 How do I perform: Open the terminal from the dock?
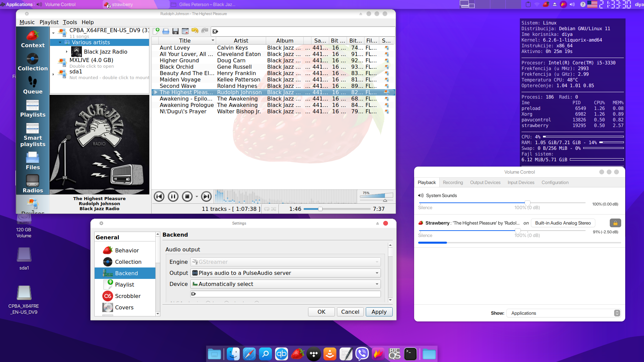point(410,354)
